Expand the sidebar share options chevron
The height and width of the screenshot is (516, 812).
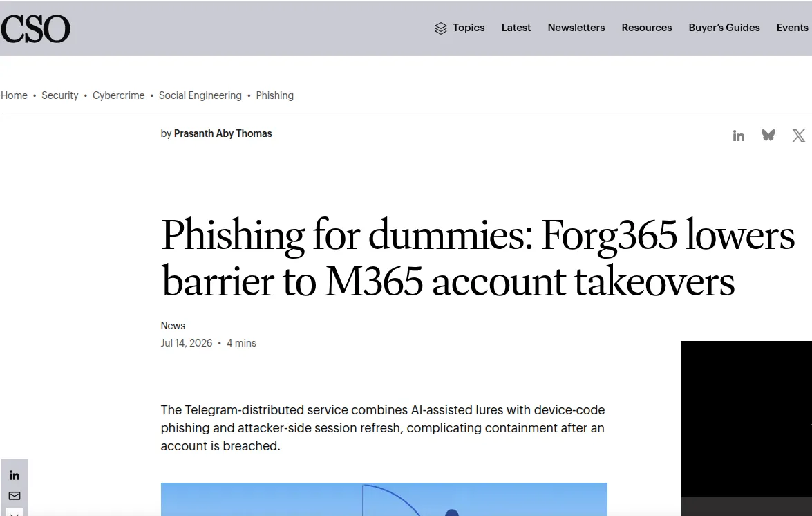(x=15, y=513)
